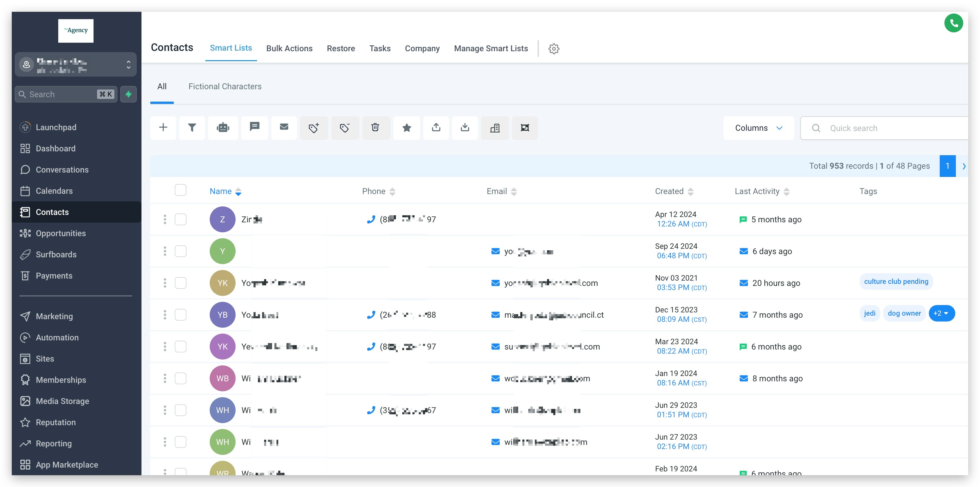Open the Columns dropdown

(758, 128)
